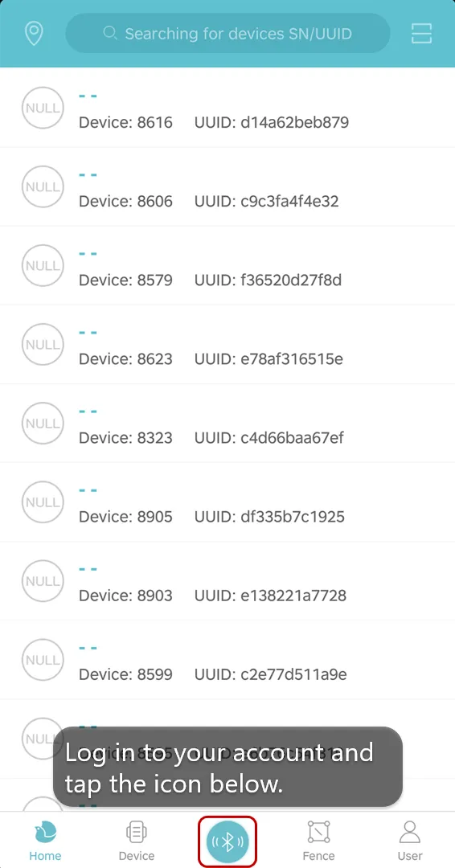Select NULL avatar for Device 8579
Image resolution: width=455 pixels, height=868 pixels.
pyautogui.click(x=43, y=266)
